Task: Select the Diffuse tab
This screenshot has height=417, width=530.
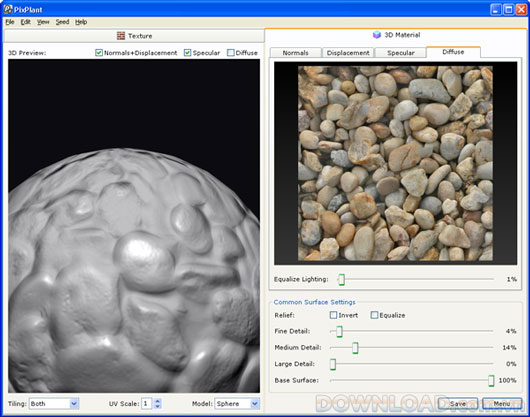Action: (x=453, y=52)
